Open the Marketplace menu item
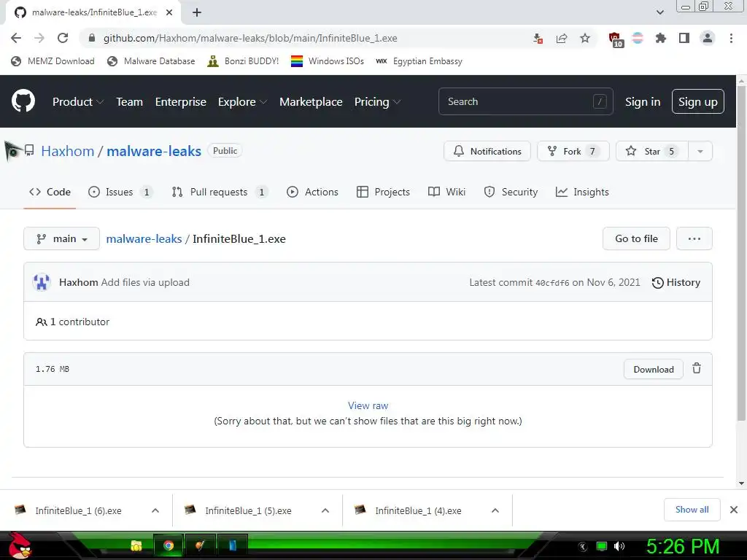The width and height of the screenshot is (747, 560). (x=311, y=102)
